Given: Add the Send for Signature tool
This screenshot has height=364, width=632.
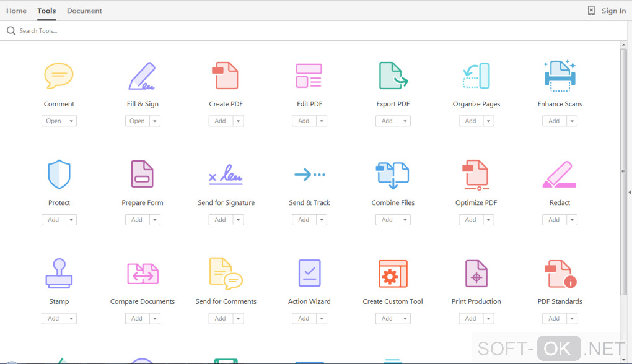Looking at the screenshot, I should click(x=221, y=219).
